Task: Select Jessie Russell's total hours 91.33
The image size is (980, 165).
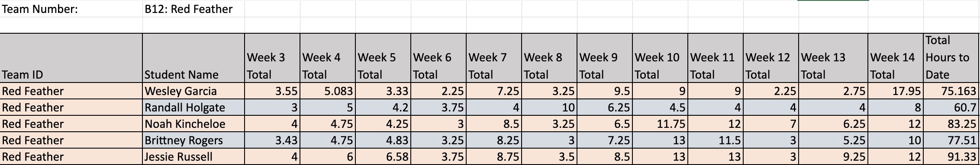Action: coord(951,157)
